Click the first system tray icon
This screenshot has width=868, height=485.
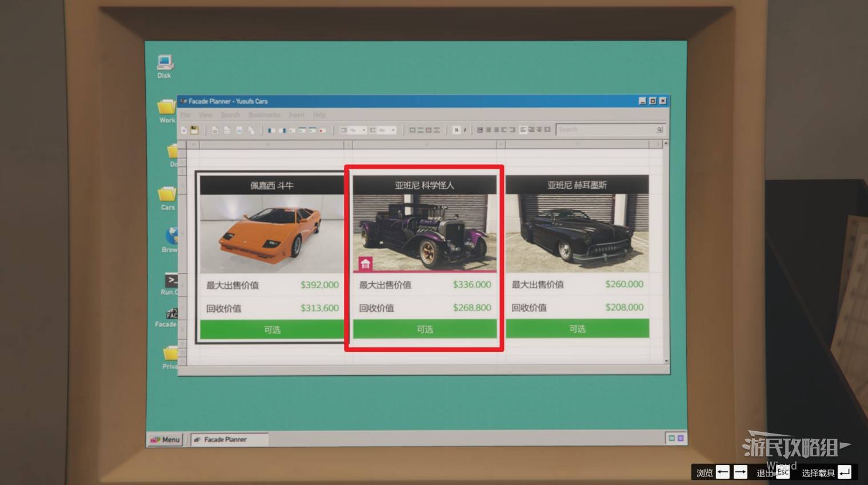tap(672, 438)
